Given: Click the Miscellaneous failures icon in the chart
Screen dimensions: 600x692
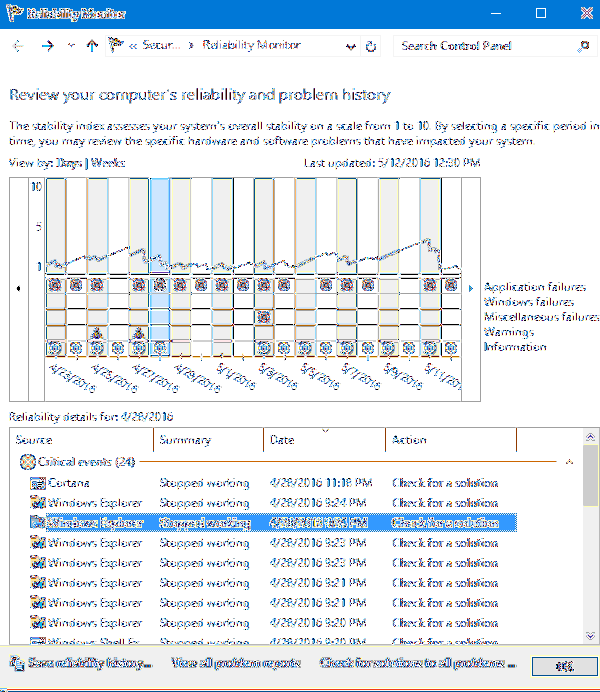Looking at the screenshot, I should pyautogui.click(x=263, y=316).
